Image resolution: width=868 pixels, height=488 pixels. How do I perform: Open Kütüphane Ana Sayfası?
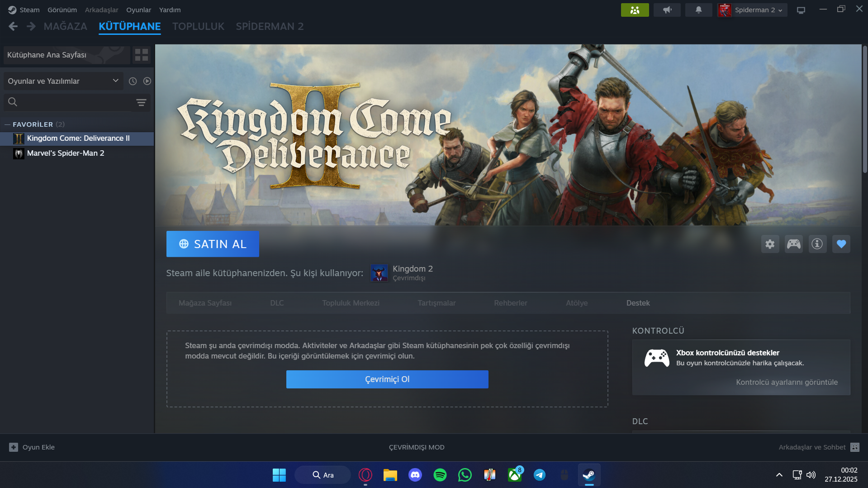pyautogui.click(x=66, y=55)
